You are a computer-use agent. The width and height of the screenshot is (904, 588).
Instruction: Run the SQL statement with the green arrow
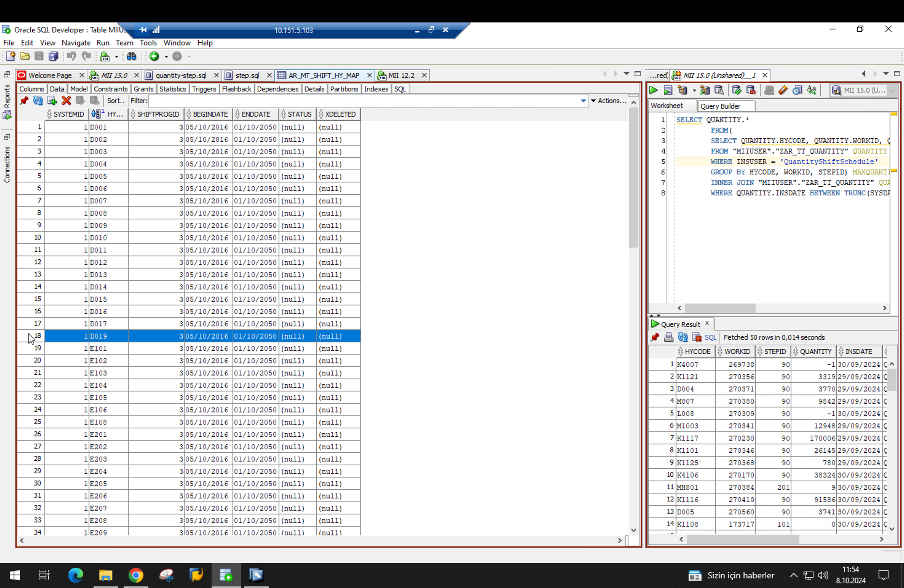pos(653,90)
